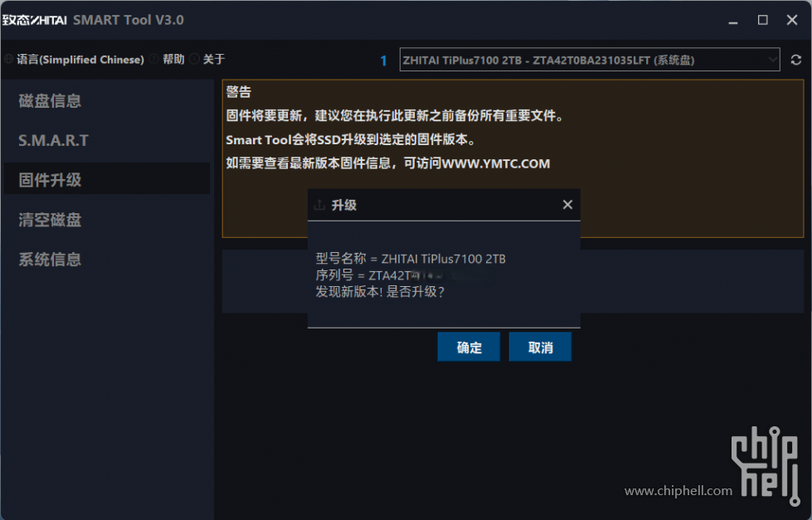This screenshot has height=520, width=812.
Task: Click the upload icon in 升级 dialog title
Action: pyautogui.click(x=319, y=205)
